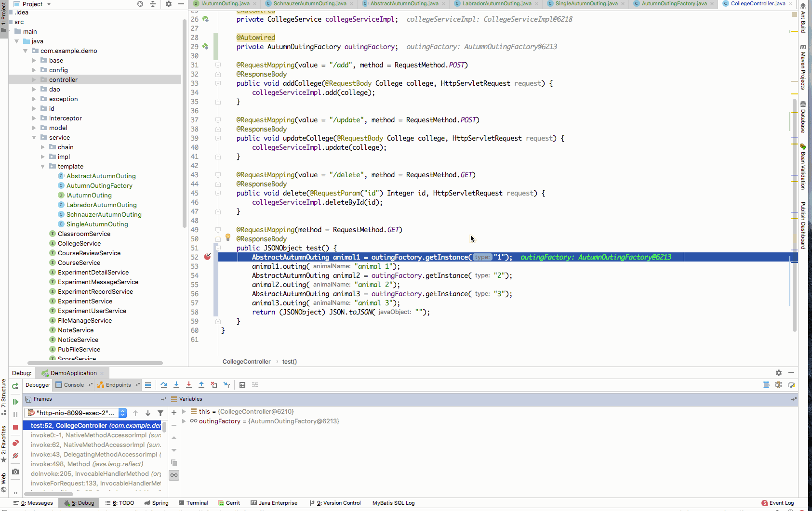Collapse all in Project panel
Screen dimensions: 812x511
(153, 4)
